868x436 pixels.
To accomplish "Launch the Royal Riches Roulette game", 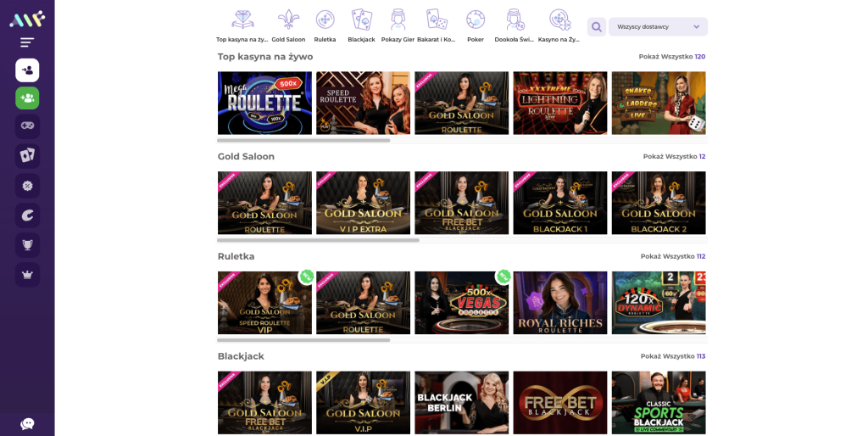I will [559, 303].
